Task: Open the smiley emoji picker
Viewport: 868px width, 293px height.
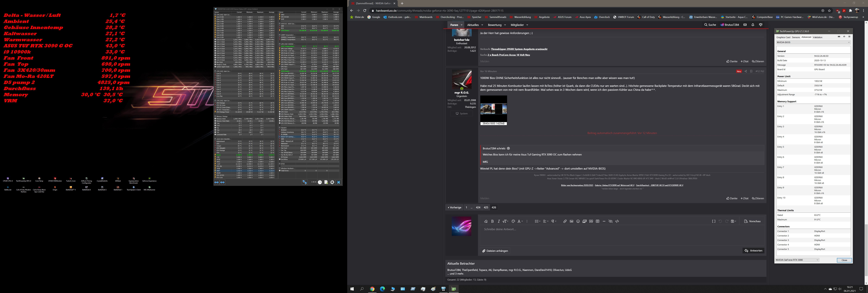Action: (x=578, y=222)
